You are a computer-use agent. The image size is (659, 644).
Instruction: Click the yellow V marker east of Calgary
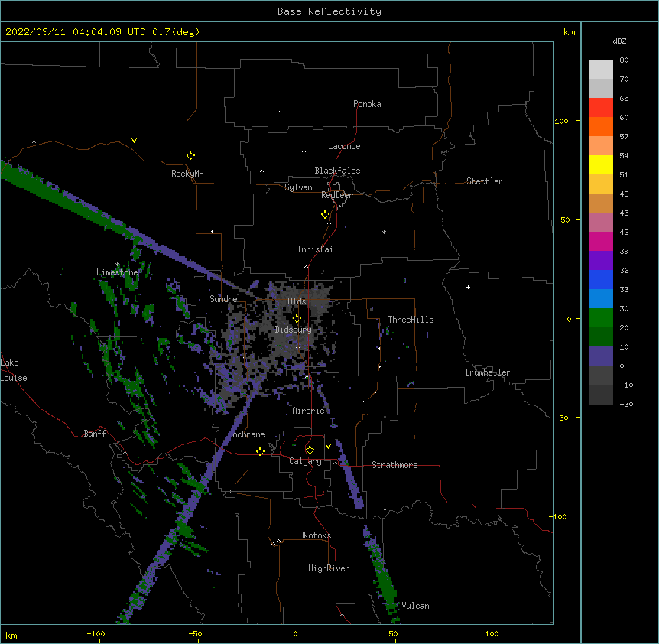pos(328,447)
